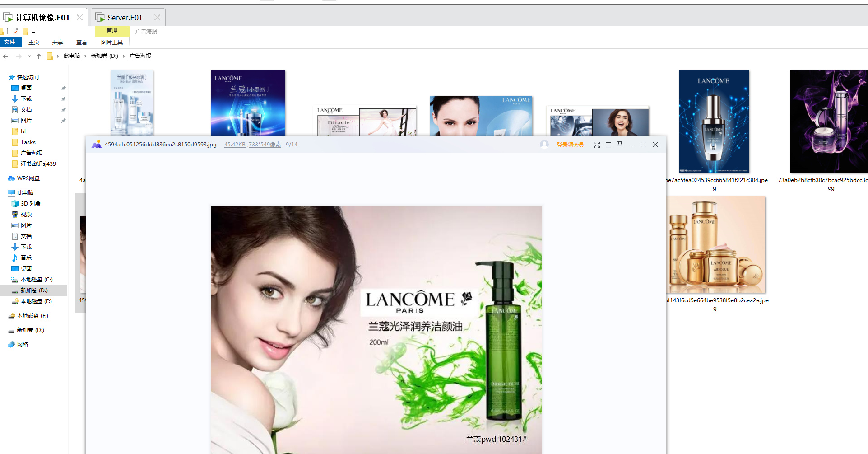Image resolution: width=868 pixels, height=454 pixels.
Task: Pin the image viewer window on top
Action: pyautogui.click(x=620, y=145)
